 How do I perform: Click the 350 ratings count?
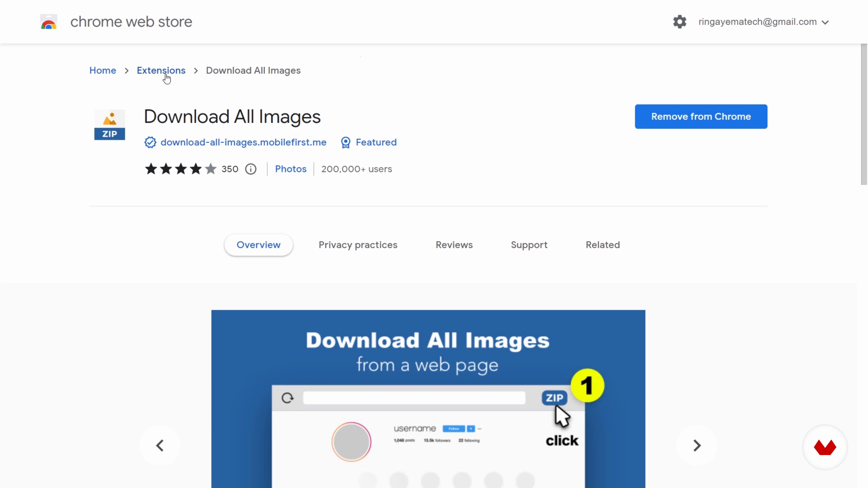point(230,169)
